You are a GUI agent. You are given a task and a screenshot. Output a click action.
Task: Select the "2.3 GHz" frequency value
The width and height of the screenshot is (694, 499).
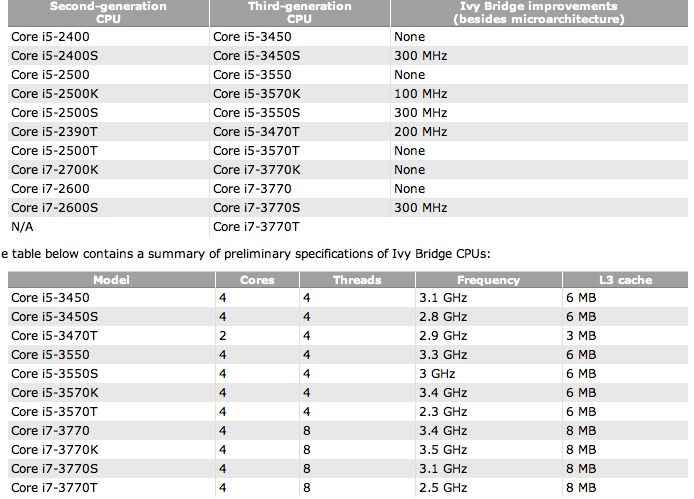coord(443,412)
